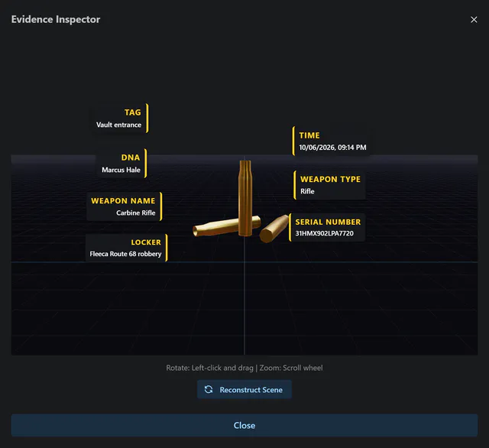Image resolution: width=489 pixels, height=448 pixels.
Task: Select the TAG label 'Vault entrance'
Action: coord(118,125)
